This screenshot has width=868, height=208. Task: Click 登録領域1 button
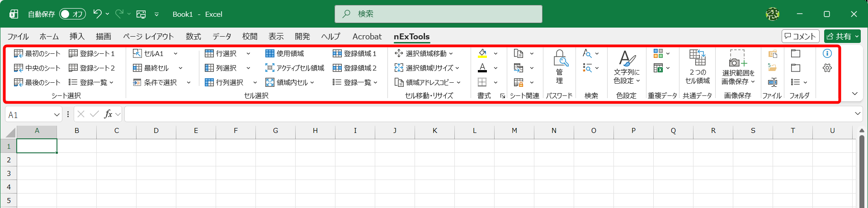coord(355,53)
